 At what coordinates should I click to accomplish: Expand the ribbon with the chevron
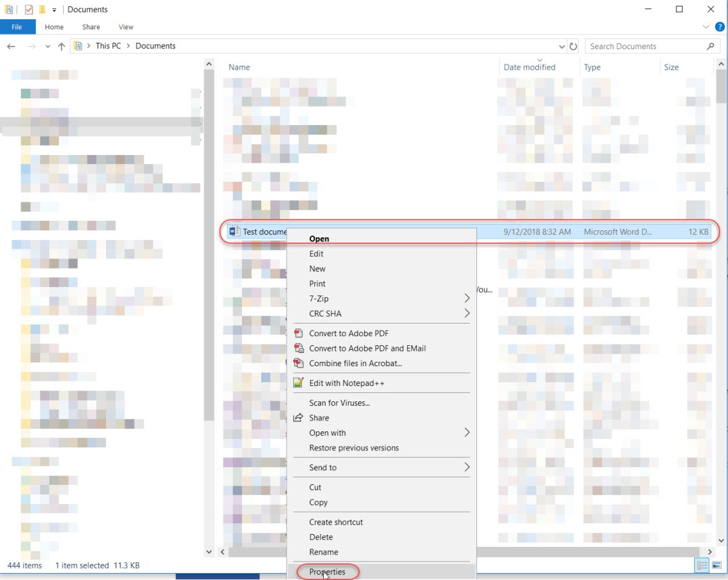(x=706, y=27)
